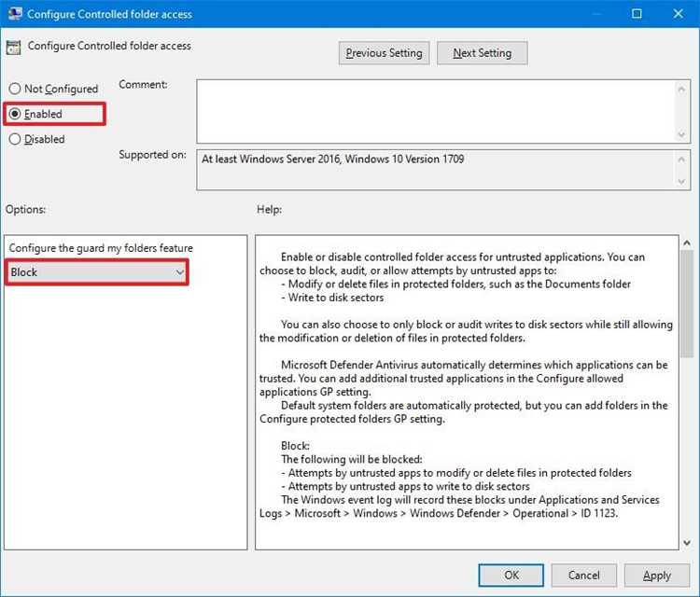This screenshot has width=700, height=597.
Task: Select the Enabled radio button
Action: coord(15,114)
